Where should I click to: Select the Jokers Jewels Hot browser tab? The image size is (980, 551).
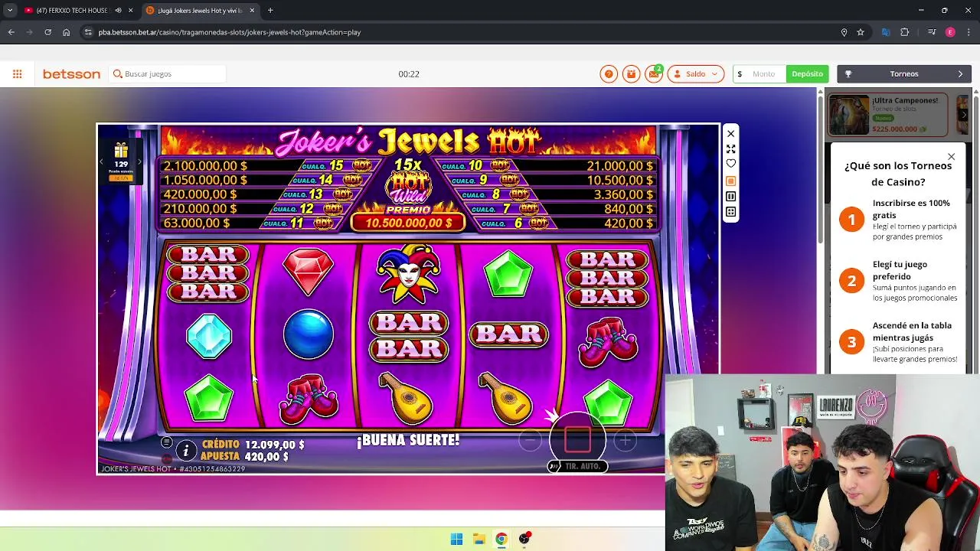coord(199,11)
